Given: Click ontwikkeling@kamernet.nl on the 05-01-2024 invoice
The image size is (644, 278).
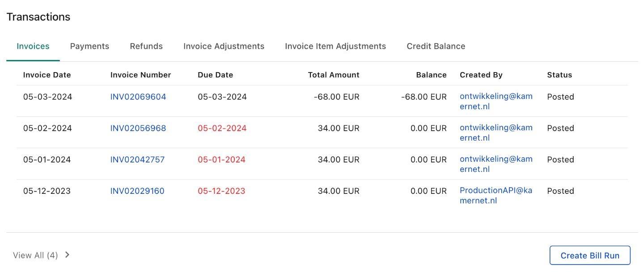Looking at the screenshot, I should [x=496, y=164].
